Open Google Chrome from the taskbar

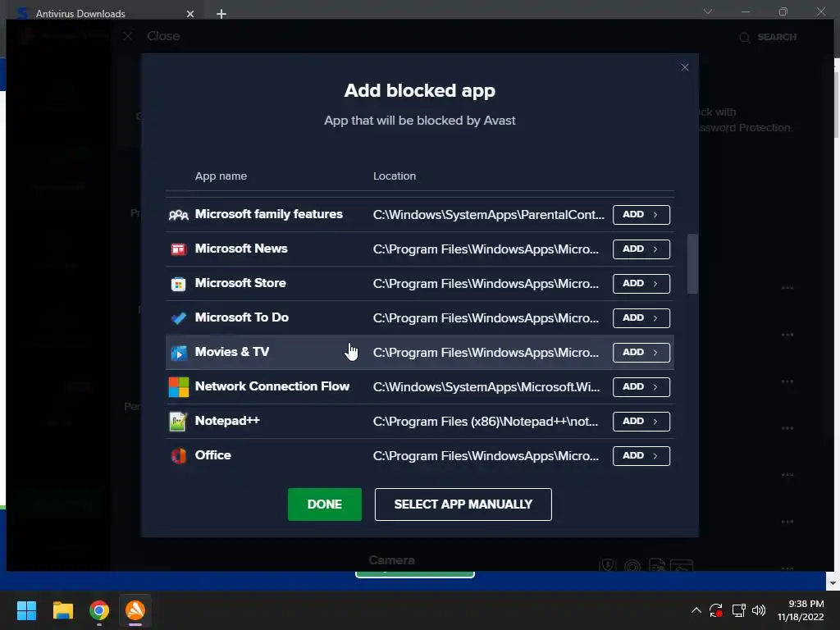(99, 610)
